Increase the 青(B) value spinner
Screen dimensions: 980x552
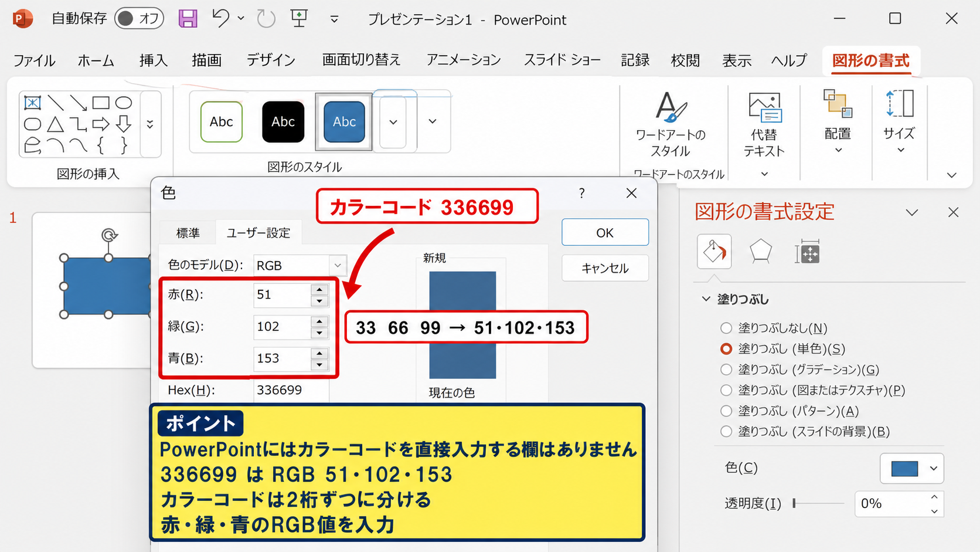pyautogui.click(x=319, y=353)
